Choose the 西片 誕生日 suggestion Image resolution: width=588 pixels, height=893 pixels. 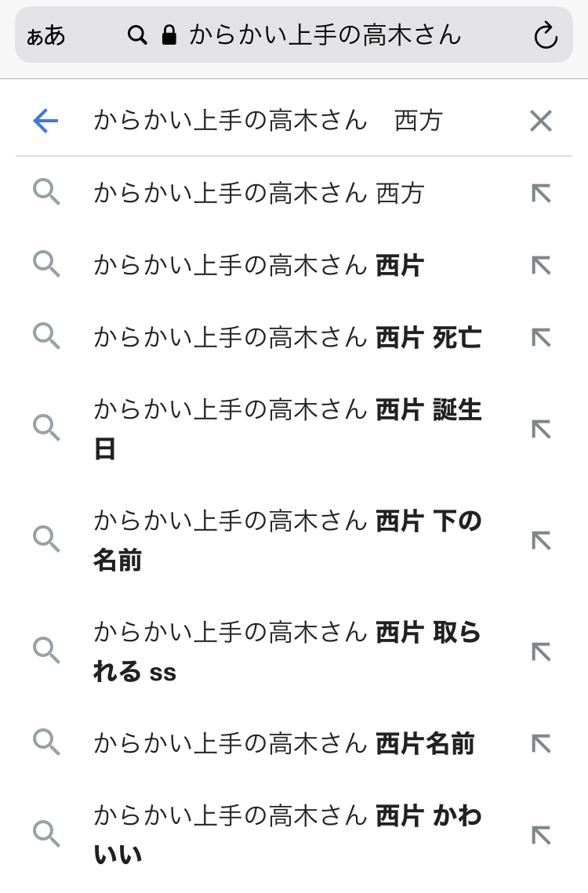[x=287, y=429]
